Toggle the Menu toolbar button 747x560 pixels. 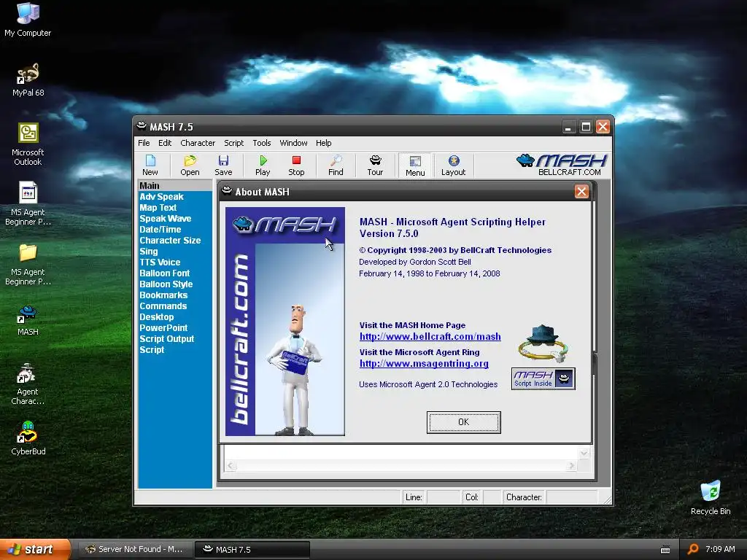pyautogui.click(x=415, y=166)
